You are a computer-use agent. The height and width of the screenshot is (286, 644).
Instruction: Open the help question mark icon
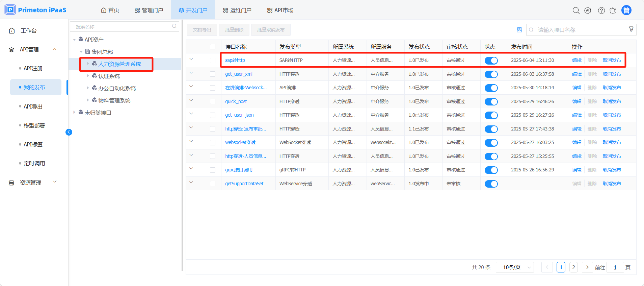(x=601, y=10)
